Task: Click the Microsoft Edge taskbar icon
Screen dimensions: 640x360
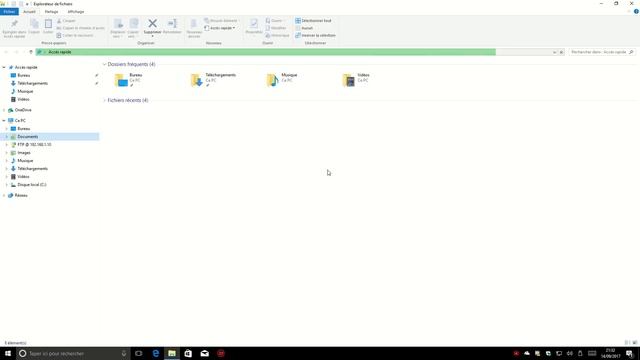Action: [156, 353]
